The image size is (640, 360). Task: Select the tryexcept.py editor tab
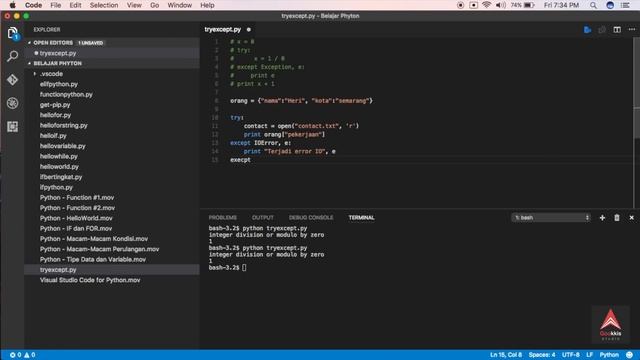pyautogui.click(x=227, y=30)
